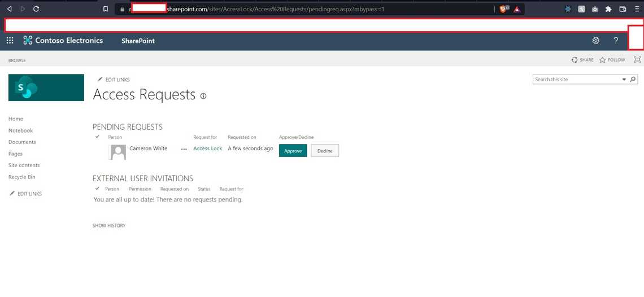Go back in the browser
The width and height of the screenshot is (644, 297).
(x=9, y=8)
